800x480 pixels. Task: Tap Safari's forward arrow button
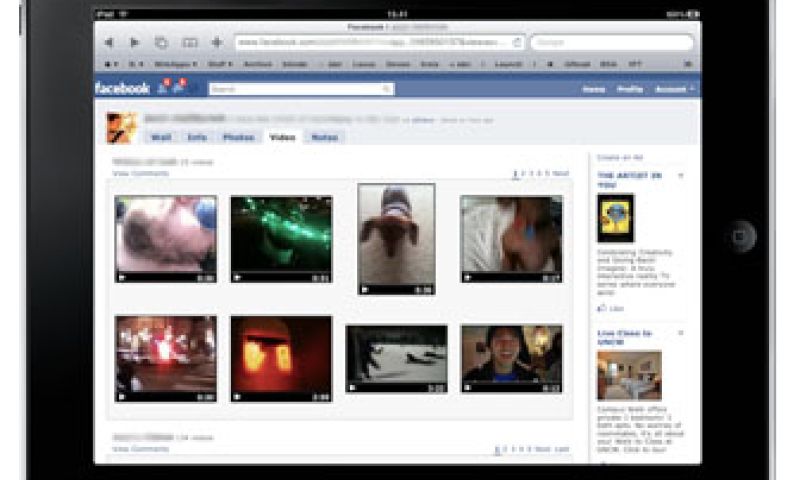[x=134, y=43]
